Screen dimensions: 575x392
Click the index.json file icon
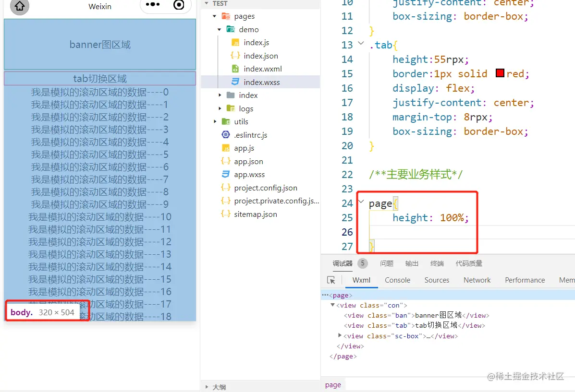click(x=235, y=56)
